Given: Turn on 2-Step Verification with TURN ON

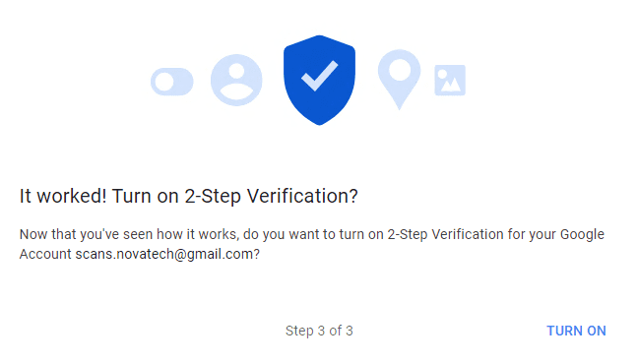Looking at the screenshot, I should pyautogui.click(x=576, y=331).
